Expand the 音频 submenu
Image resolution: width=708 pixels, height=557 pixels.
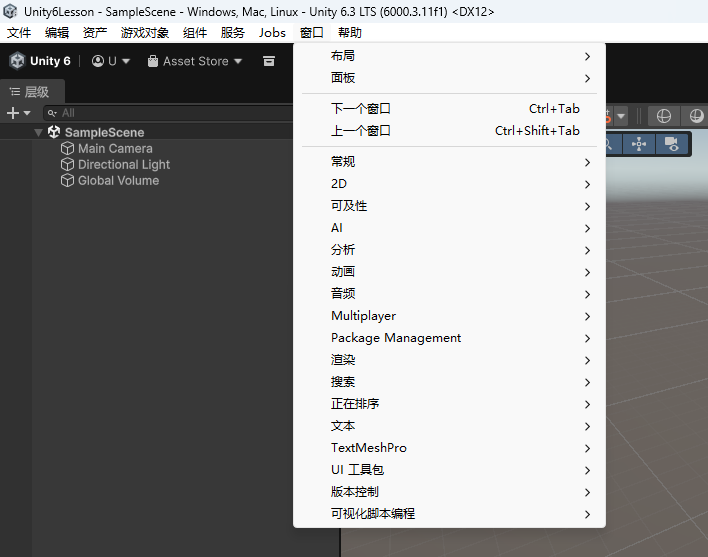coord(449,294)
